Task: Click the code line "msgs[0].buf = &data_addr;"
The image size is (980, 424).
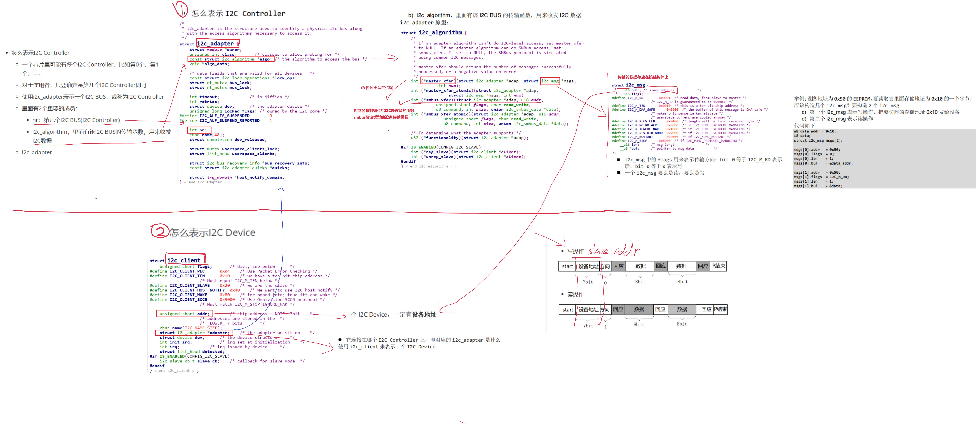Action: click(823, 164)
